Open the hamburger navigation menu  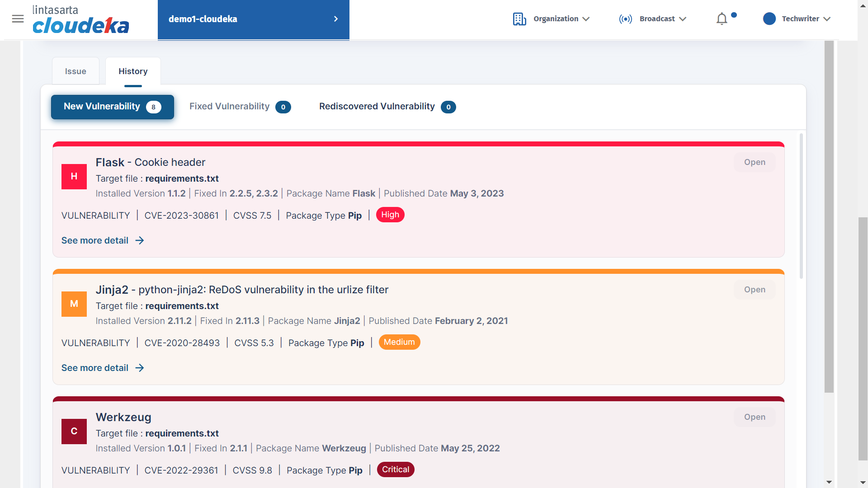tap(18, 19)
